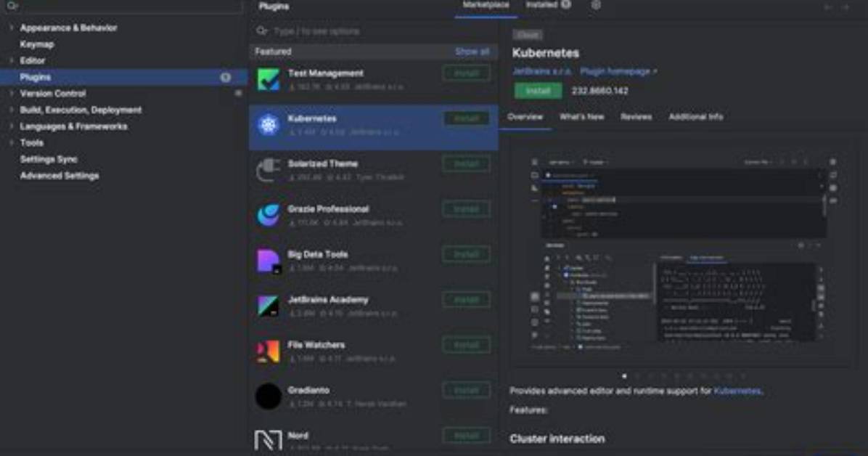
Task: Select the JetBrains Academy plugin name
Action: click(x=328, y=300)
